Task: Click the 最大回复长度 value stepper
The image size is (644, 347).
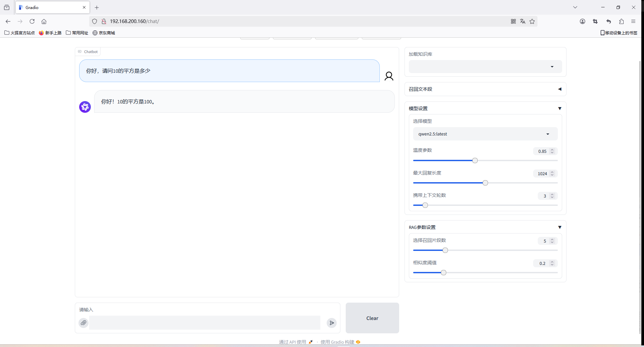Action: (x=552, y=173)
